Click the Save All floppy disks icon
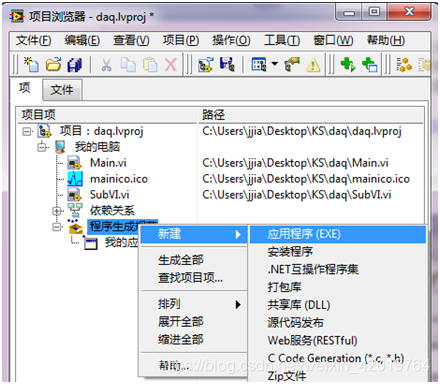 tap(75, 64)
